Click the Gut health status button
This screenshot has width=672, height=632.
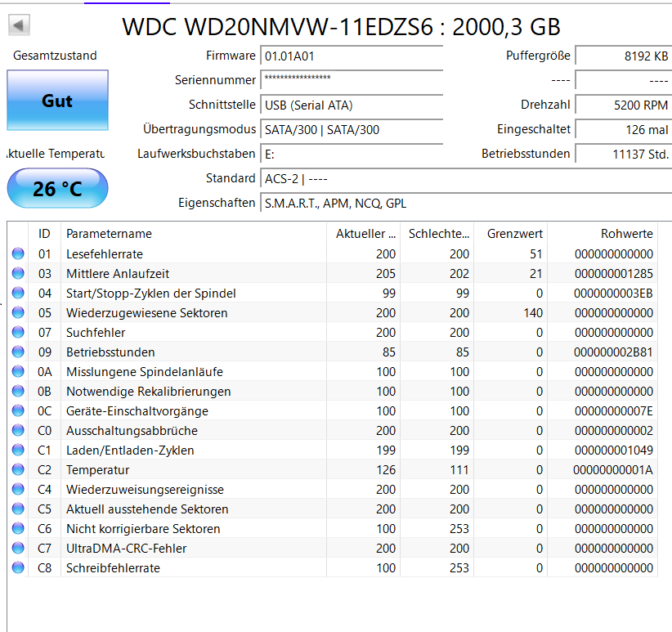[x=57, y=101]
